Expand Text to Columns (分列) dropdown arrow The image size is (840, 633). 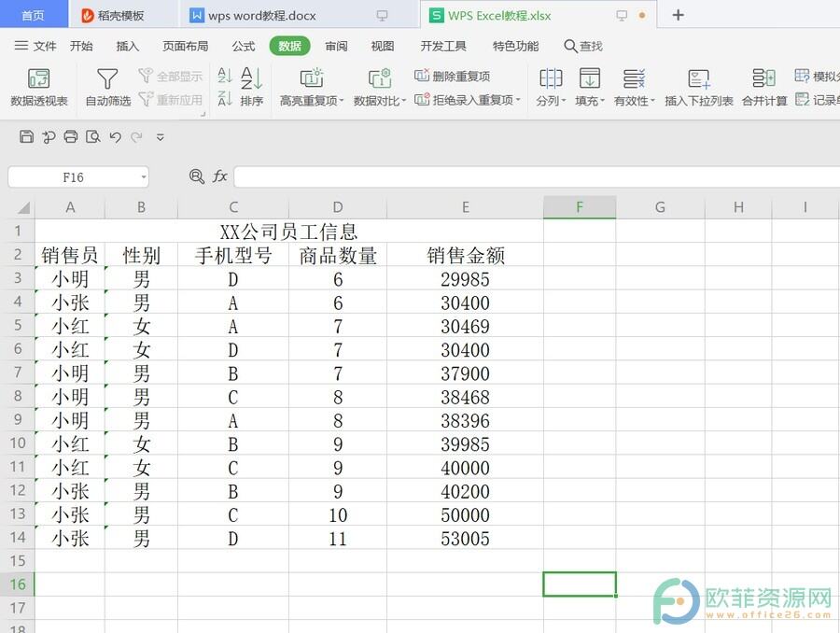click(564, 100)
